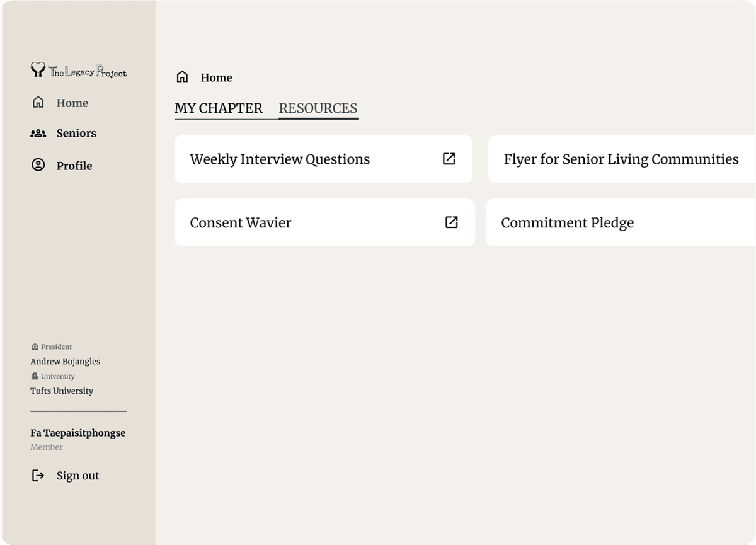Viewport: 756px width, 545px height.
Task: Open external link icon for Consent Wavier
Action: tap(452, 222)
